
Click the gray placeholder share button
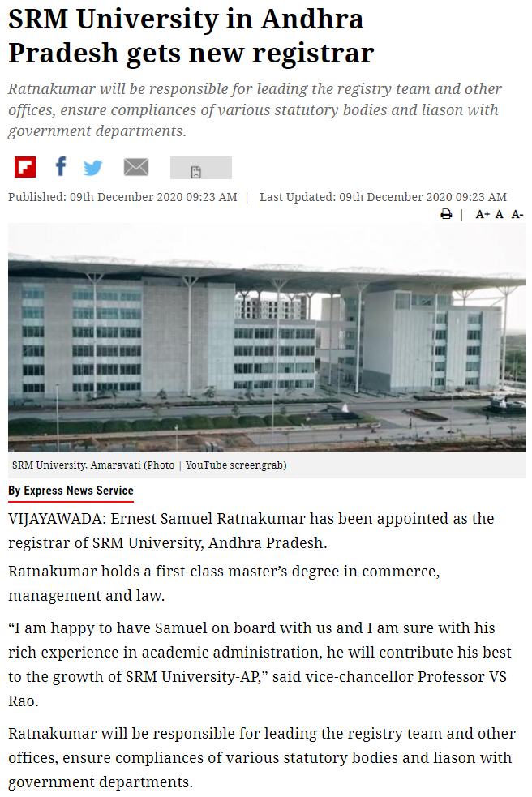pos(200,168)
